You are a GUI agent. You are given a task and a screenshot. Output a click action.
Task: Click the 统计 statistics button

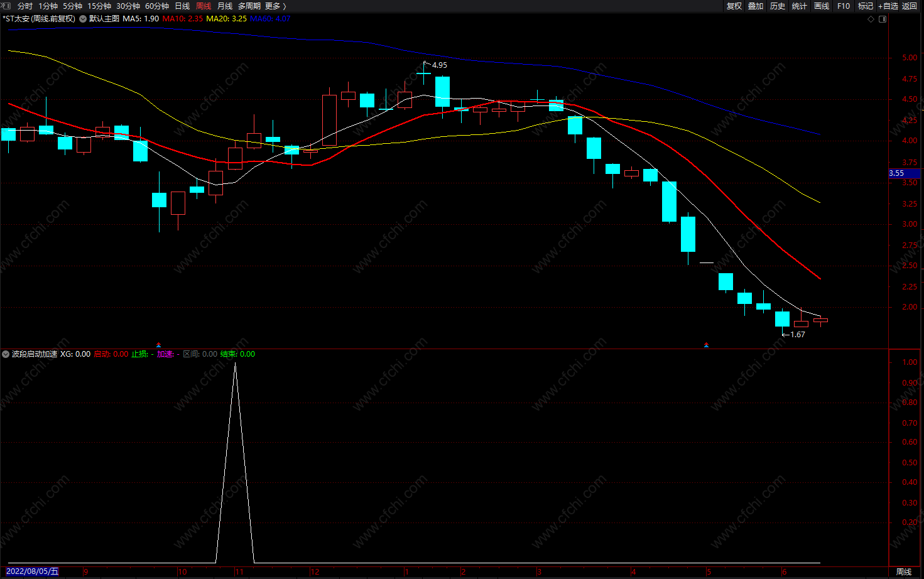800,6
